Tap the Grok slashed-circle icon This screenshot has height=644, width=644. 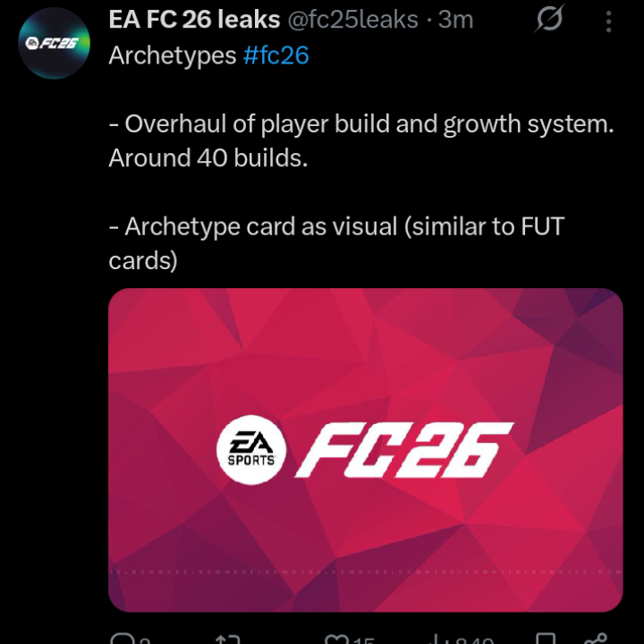coord(547,19)
